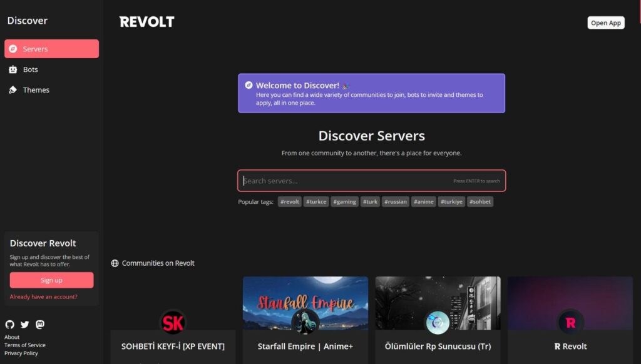
Task: Click the compass icon in Welcome banner
Action: click(x=249, y=85)
